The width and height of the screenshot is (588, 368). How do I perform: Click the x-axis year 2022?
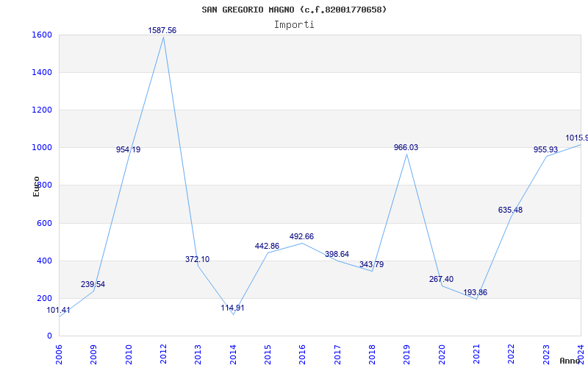pyautogui.click(x=511, y=355)
